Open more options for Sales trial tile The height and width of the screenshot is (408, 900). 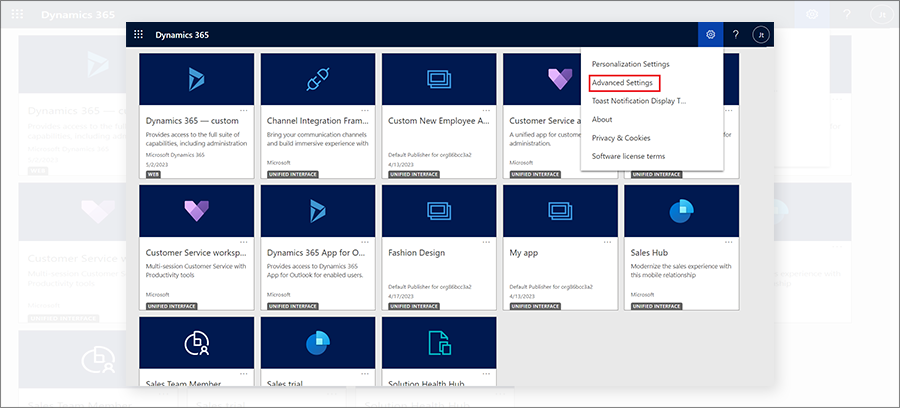click(x=365, y=374)
